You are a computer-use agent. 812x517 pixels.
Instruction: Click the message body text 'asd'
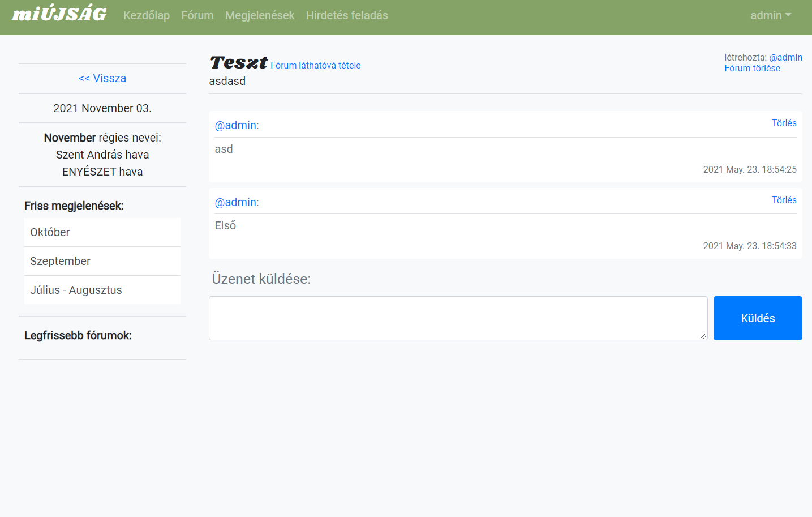coord(224,149)
